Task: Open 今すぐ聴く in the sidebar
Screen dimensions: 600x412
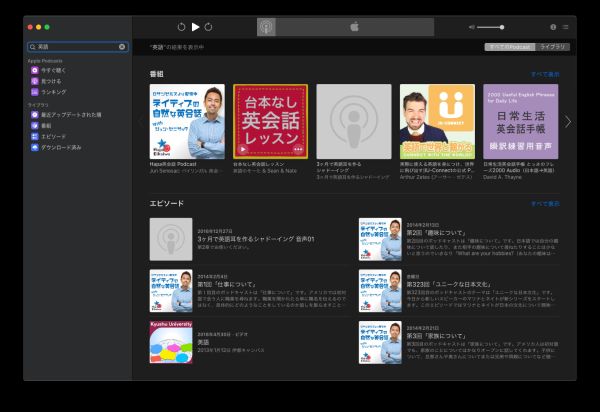Action: pyautogui.click(x=54, y=70)
